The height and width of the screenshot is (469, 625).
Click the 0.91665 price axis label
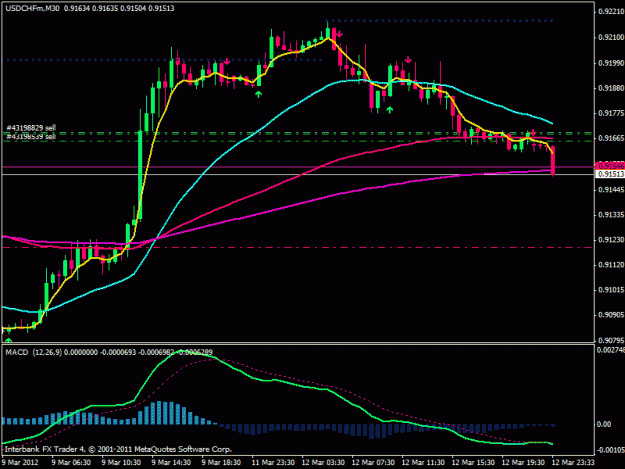pyautogui.click(x=611, y=138)
